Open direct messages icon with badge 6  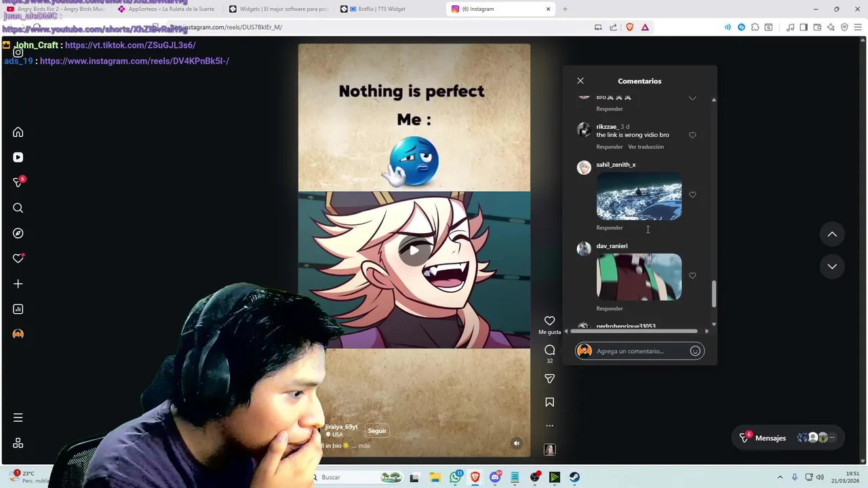(x=18, y=182)
